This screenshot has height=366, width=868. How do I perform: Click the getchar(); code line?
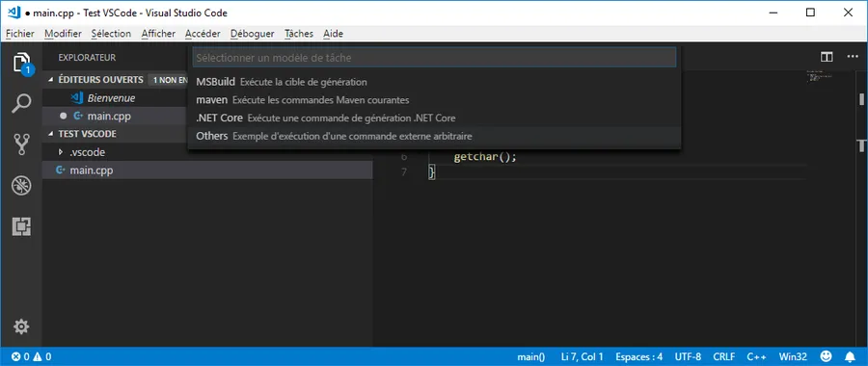(485, 156)
